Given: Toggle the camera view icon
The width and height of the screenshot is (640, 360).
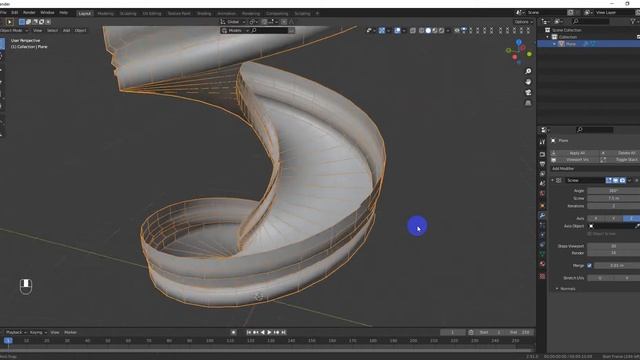Looking at the screenshot, I should [528, 93].
